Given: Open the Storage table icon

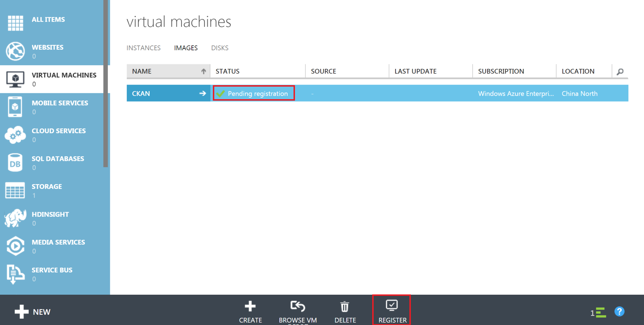Looking at the screenshot, I should 15,190.
